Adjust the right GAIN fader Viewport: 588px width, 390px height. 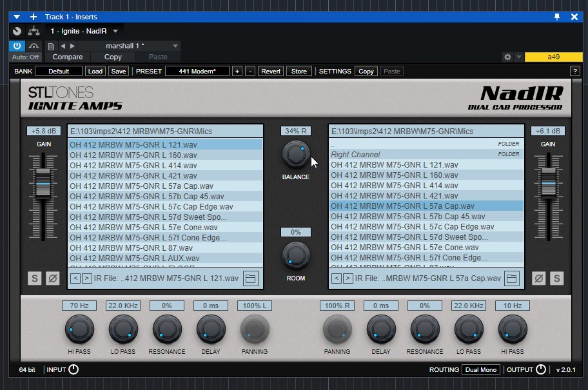pos(549,182)
